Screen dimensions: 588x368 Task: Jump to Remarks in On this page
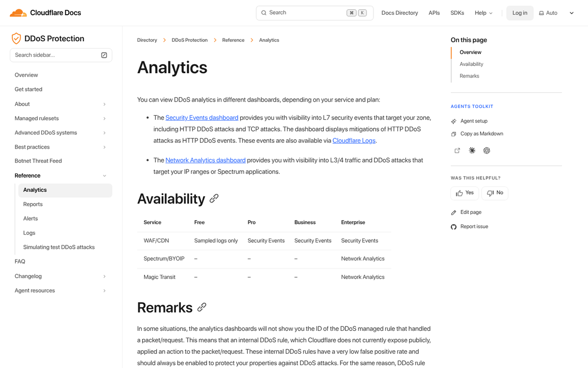tap(469, 76)
